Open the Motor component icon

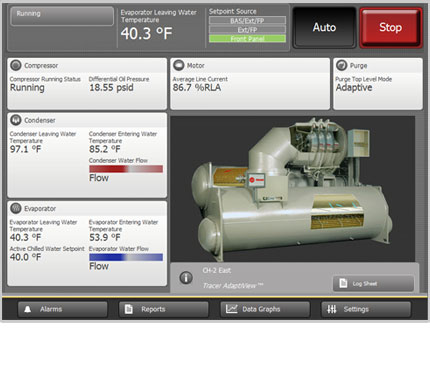pos(178,65)
